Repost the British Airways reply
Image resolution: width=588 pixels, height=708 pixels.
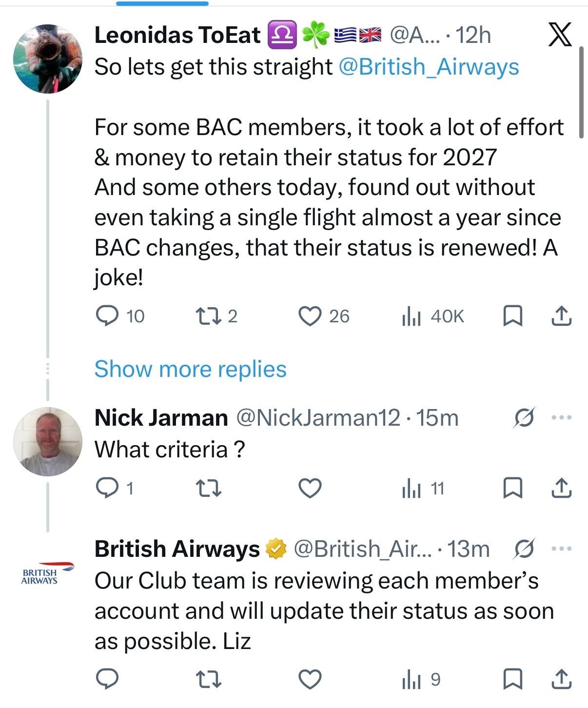point(208,679)
